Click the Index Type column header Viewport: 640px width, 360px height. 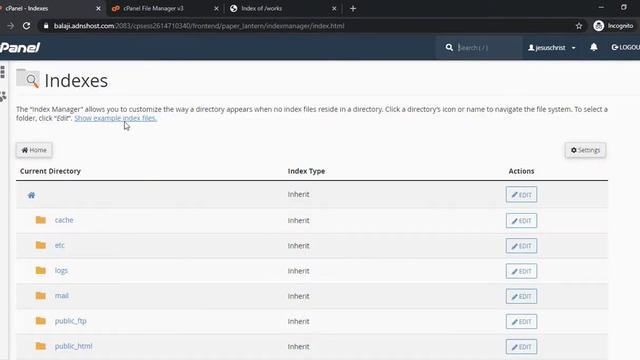(x=306, y=171)
